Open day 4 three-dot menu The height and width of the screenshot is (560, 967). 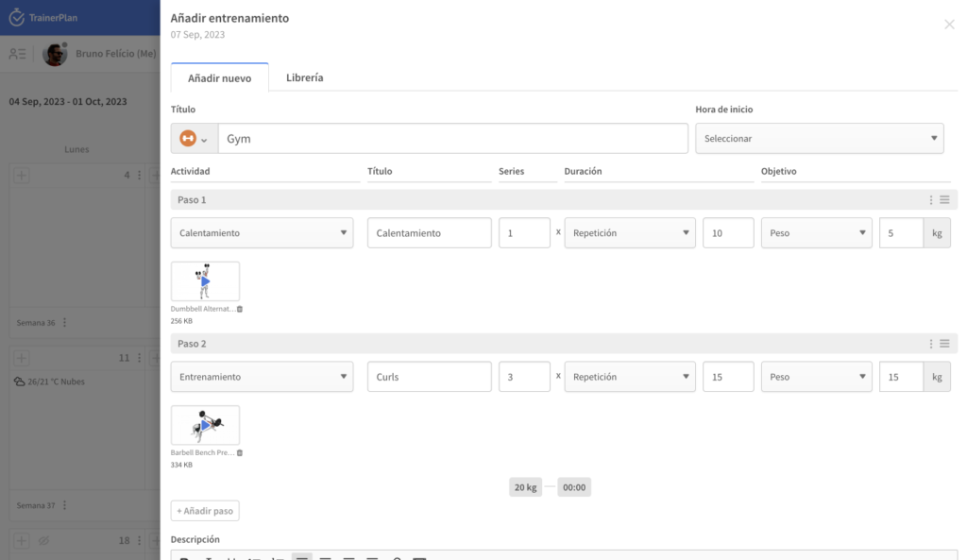140,175
